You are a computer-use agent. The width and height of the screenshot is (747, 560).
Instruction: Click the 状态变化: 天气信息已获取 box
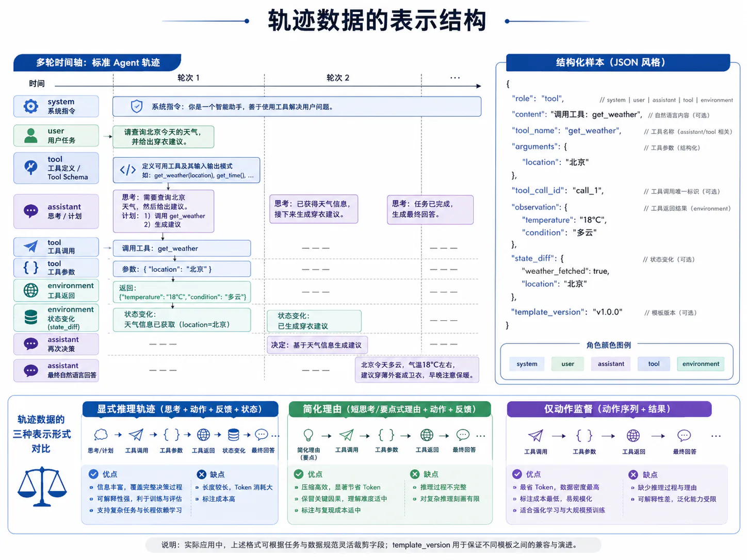(182, 320)
